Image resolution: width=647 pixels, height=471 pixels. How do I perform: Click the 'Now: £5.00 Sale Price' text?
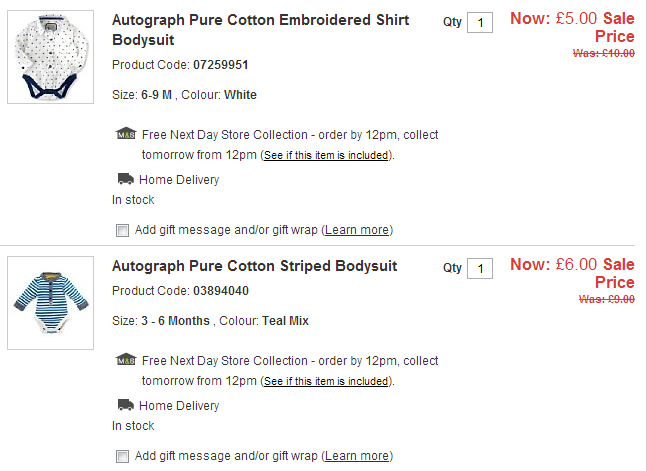click(x=572, y=27)
